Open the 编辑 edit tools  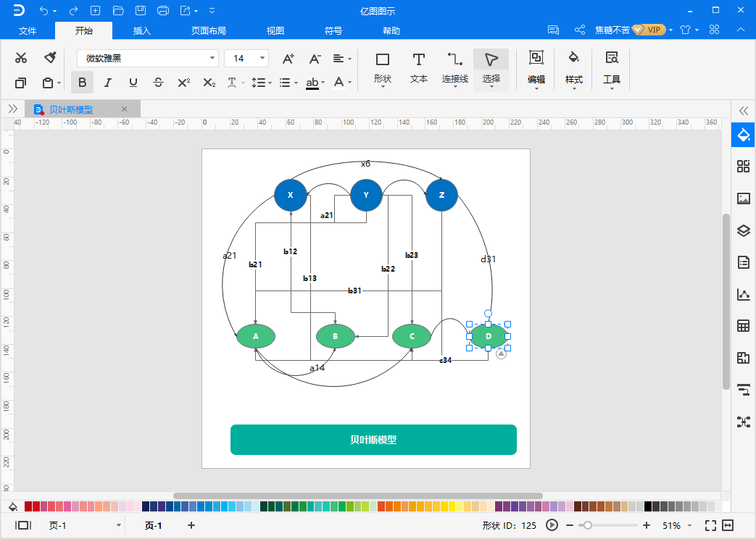click(536, 68)
